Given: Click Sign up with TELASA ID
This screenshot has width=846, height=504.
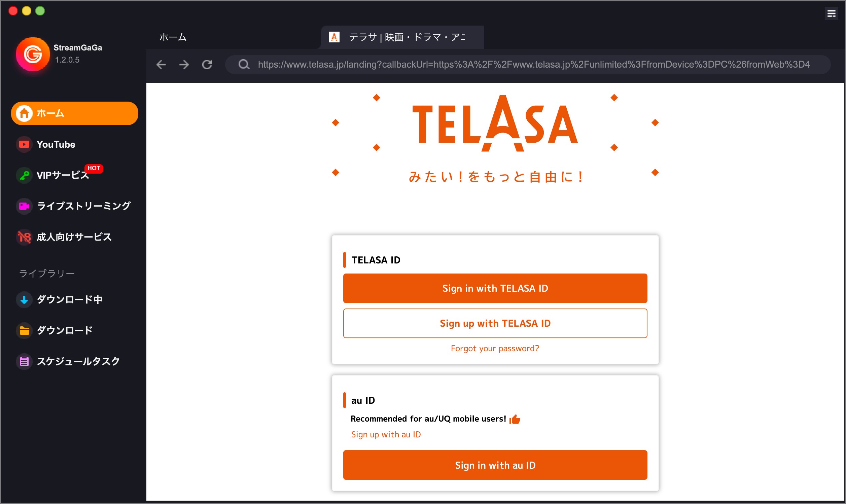Looking at the screenshot, I should coord(495,323).
